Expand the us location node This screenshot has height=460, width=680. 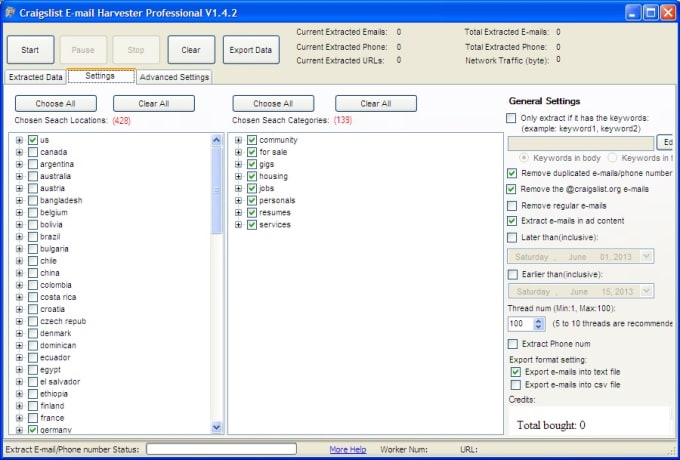[19, 140]
